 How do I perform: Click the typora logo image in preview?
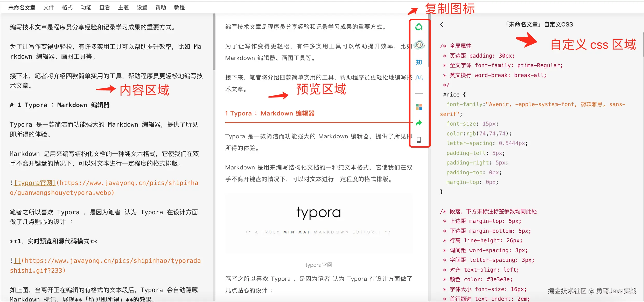coord(318,213)
